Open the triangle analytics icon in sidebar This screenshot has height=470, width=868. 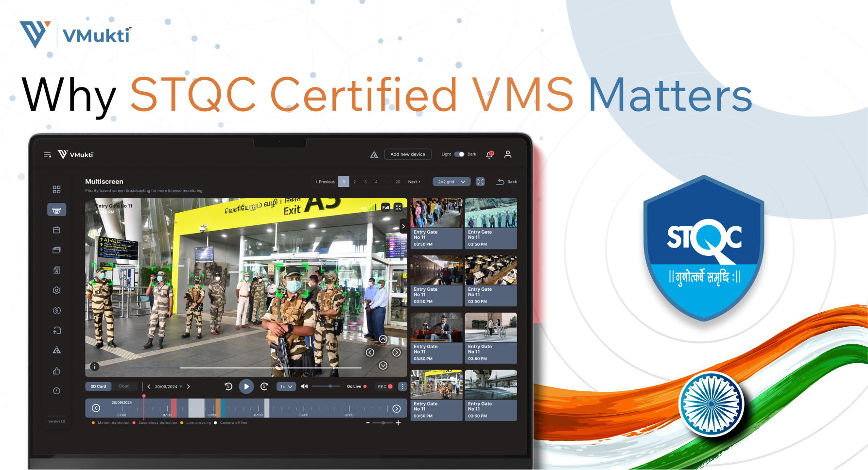57,351
